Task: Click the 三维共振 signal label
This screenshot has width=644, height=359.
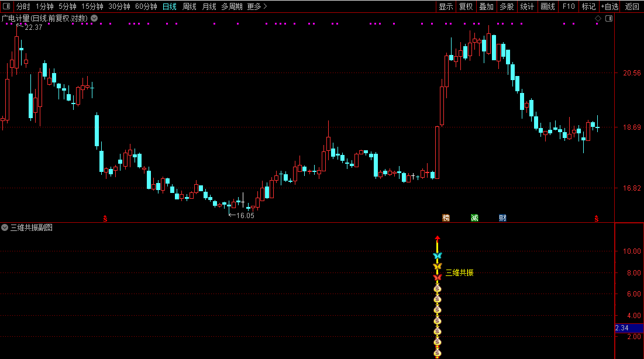Action: 460,272
